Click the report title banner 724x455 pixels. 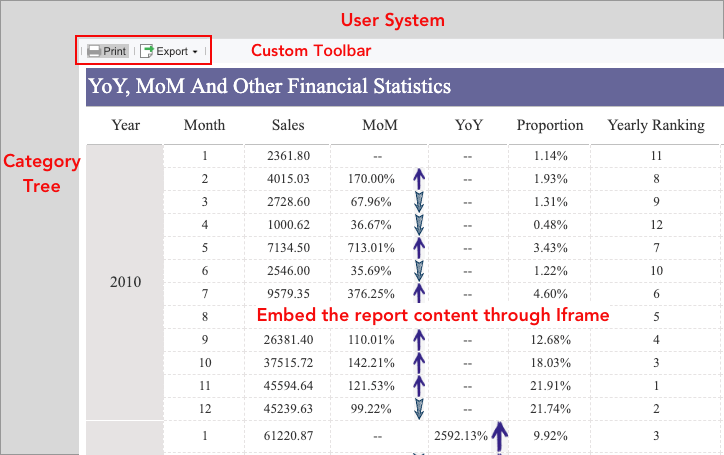[405, 87]
